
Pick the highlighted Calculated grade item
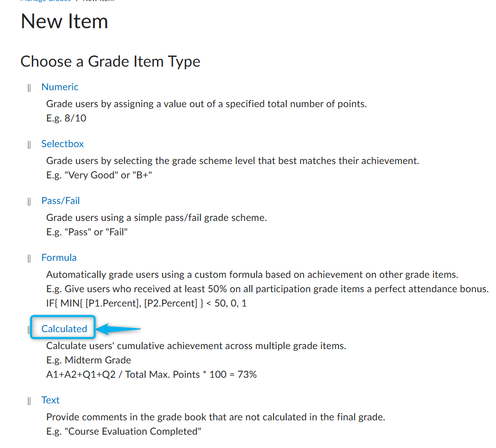point(64,329)
